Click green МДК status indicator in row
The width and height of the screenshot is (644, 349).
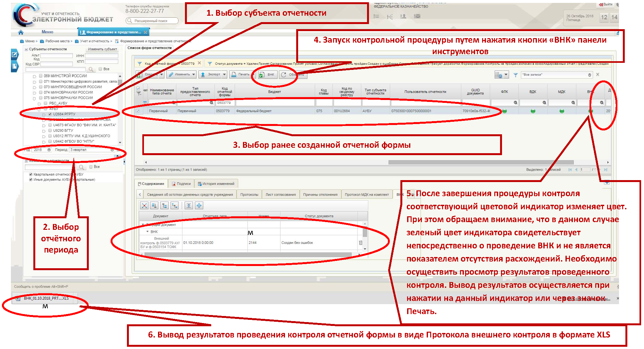pos(562,111)
